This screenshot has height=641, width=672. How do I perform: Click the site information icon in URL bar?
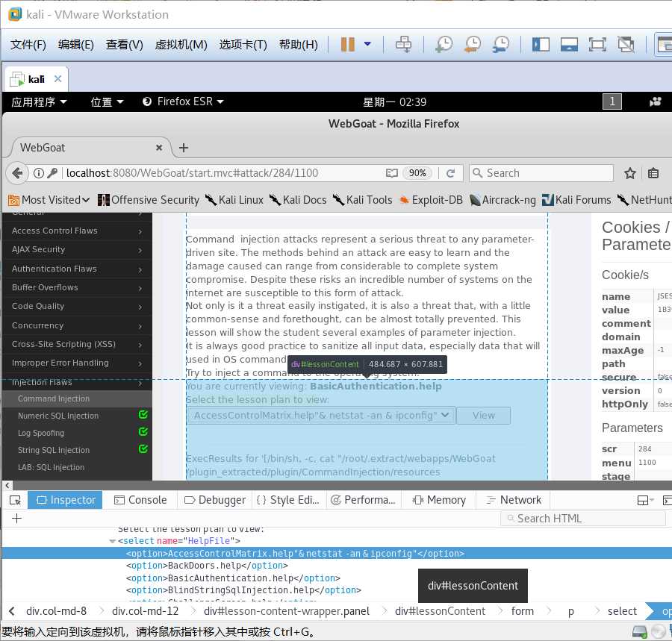(x=39, y=173)
